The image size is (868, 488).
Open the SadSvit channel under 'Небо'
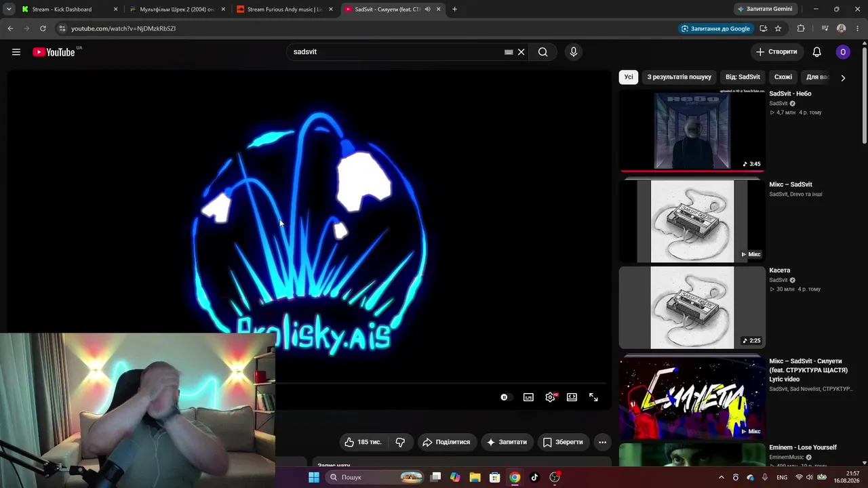coord(778,104)
